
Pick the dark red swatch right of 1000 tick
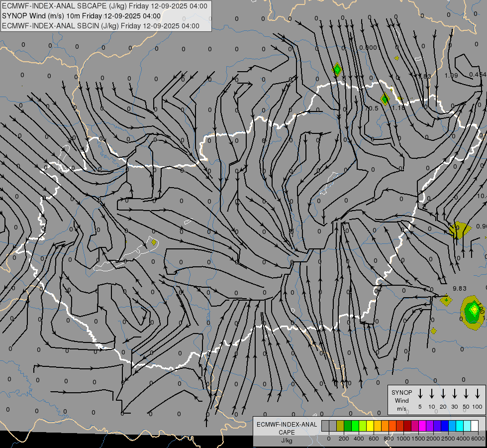tap(407, 426)
